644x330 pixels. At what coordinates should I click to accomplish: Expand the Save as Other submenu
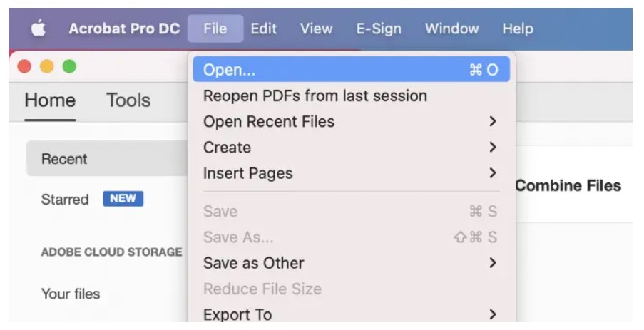351,263
